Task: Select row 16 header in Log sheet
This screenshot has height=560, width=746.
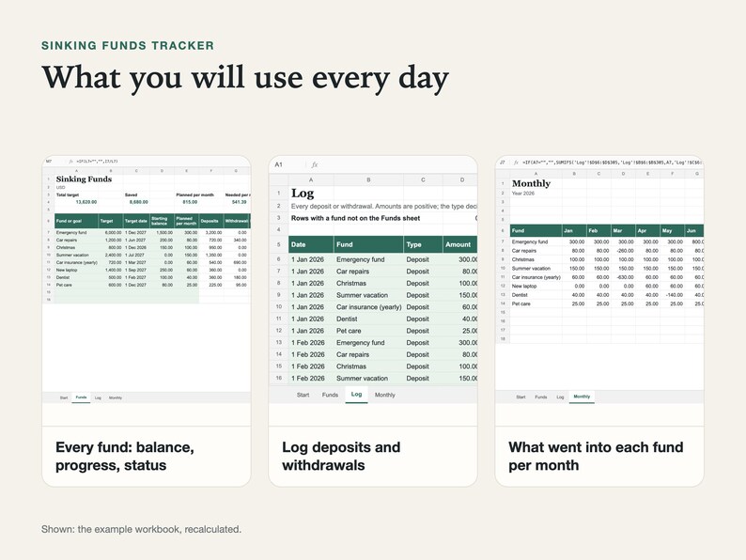Action: point(279,379)
